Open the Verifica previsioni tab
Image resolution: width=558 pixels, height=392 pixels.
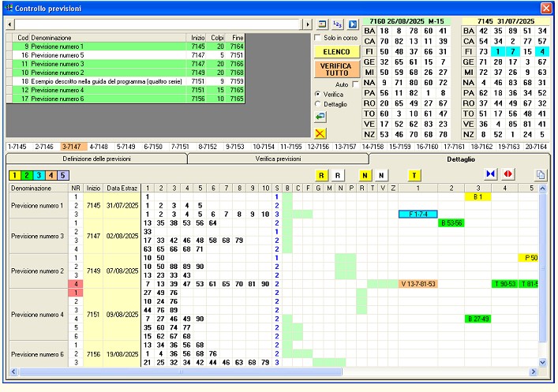tap(278, 159)
